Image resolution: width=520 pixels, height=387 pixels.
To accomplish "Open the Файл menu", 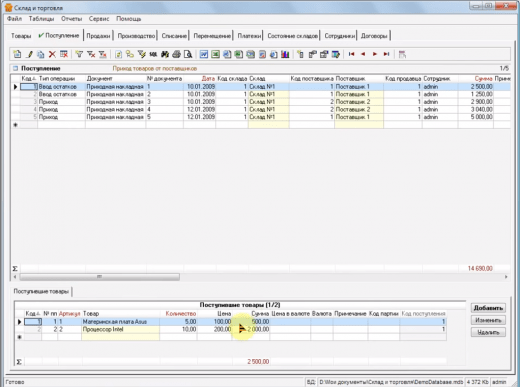I will click(14, 19).
